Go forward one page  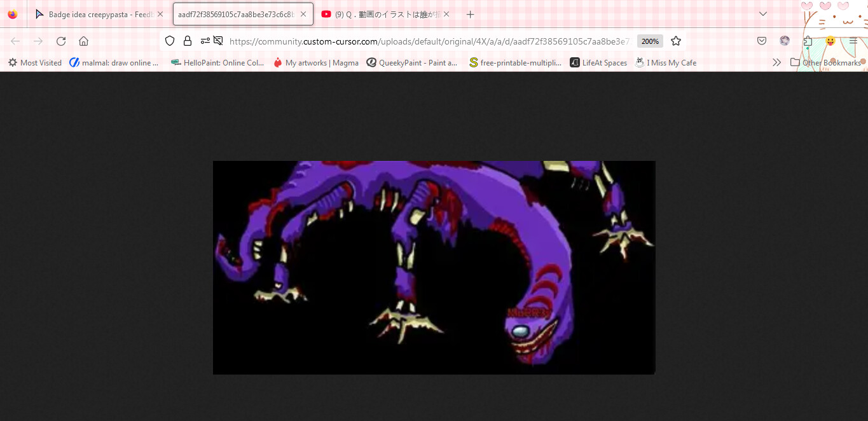pyautogui.click(x=38, y=41)
